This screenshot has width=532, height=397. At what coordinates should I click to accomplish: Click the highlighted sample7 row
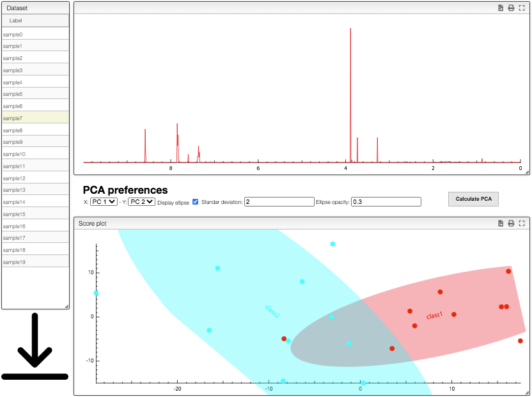pyautogui.click(x=35, y=118)
